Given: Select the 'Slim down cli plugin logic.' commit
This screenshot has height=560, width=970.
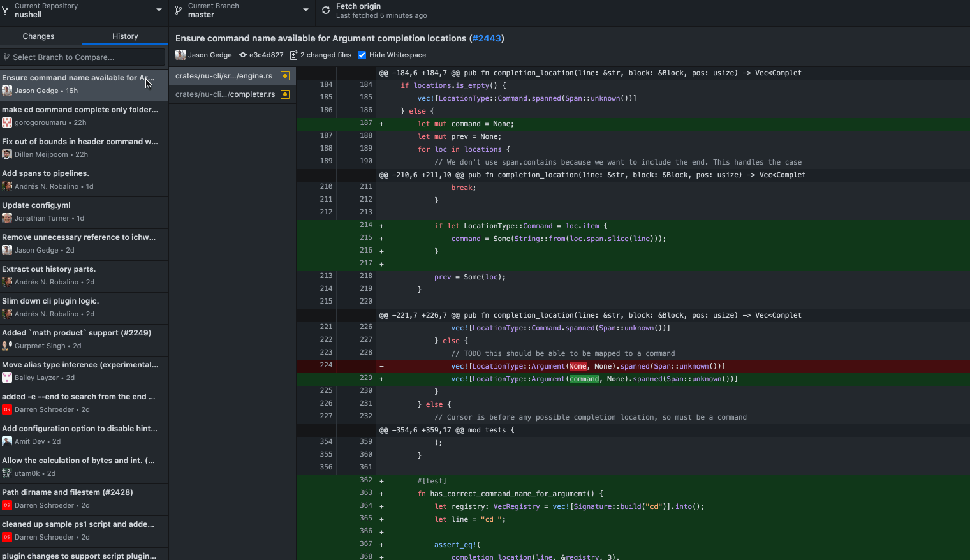Looking at the screenshot, I should (x=84, y=307).
